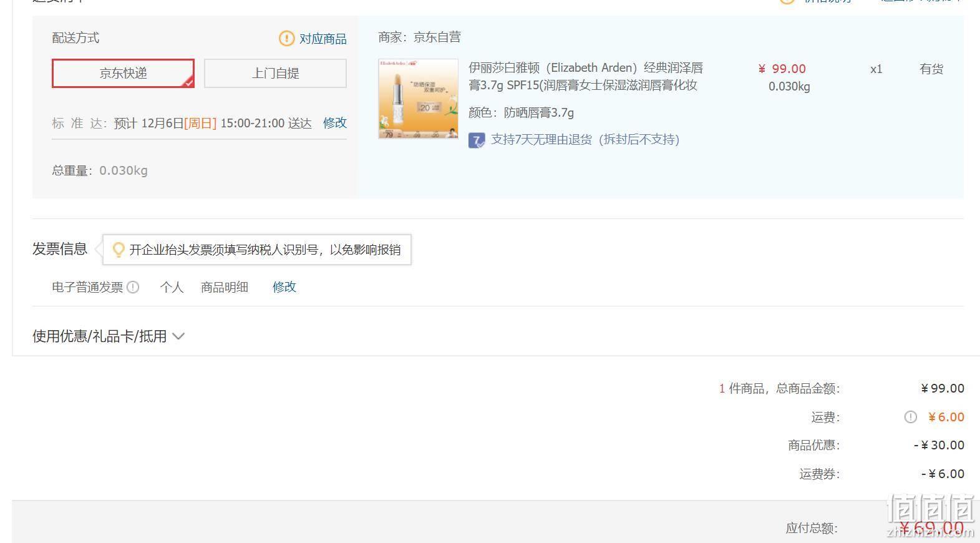Click the 对应商品 warning icon
Viewport: 980px width, 543px height.
pyautogui.click(x=286, y=39)
